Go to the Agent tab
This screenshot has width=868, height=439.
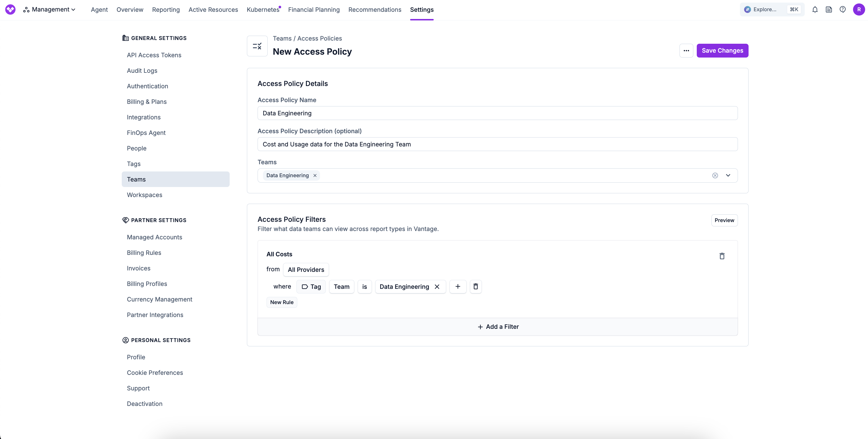tap(99, 9)
